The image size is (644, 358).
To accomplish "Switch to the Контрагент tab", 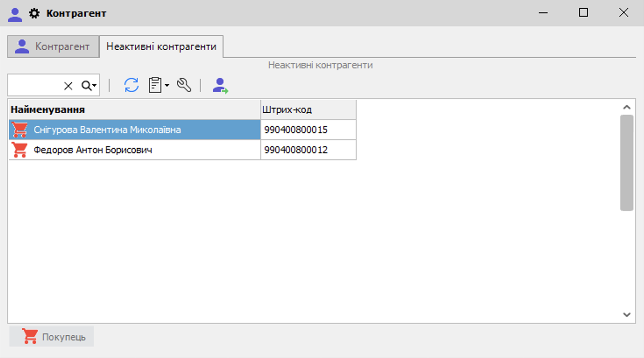I will [53, 46].
